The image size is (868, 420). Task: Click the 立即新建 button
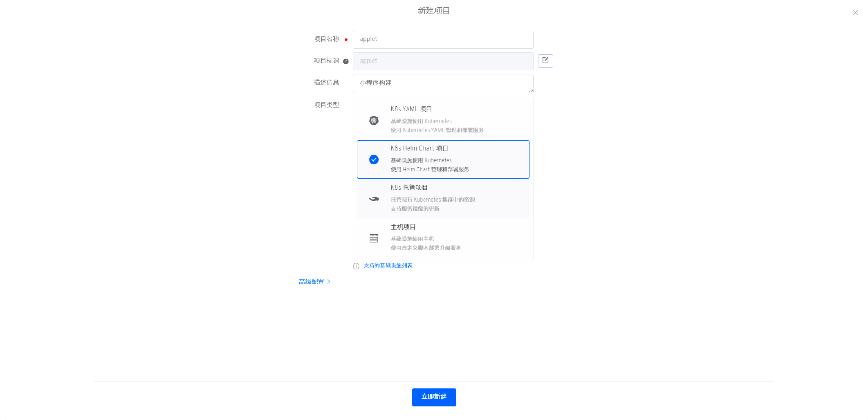click(x=434, y=397)
